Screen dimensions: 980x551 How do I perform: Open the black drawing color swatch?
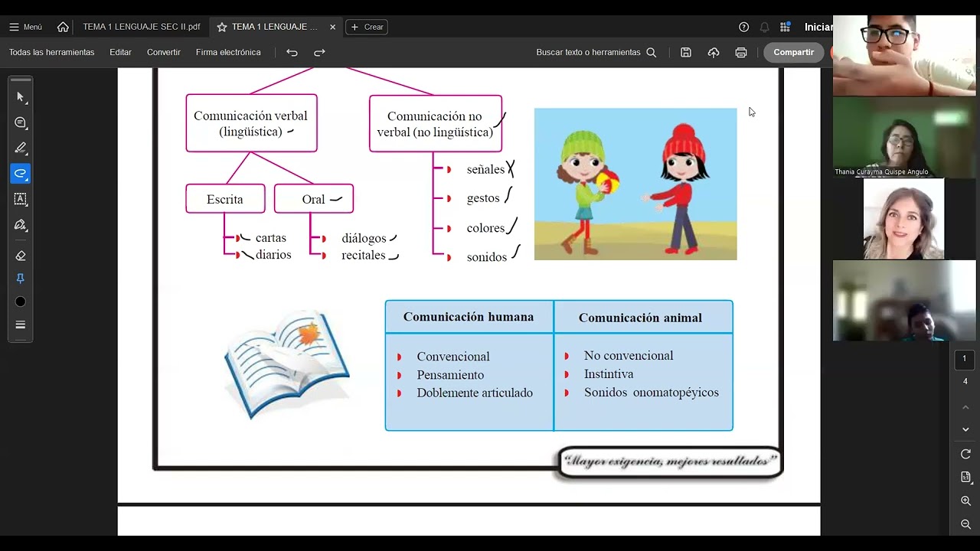(21, 302)
